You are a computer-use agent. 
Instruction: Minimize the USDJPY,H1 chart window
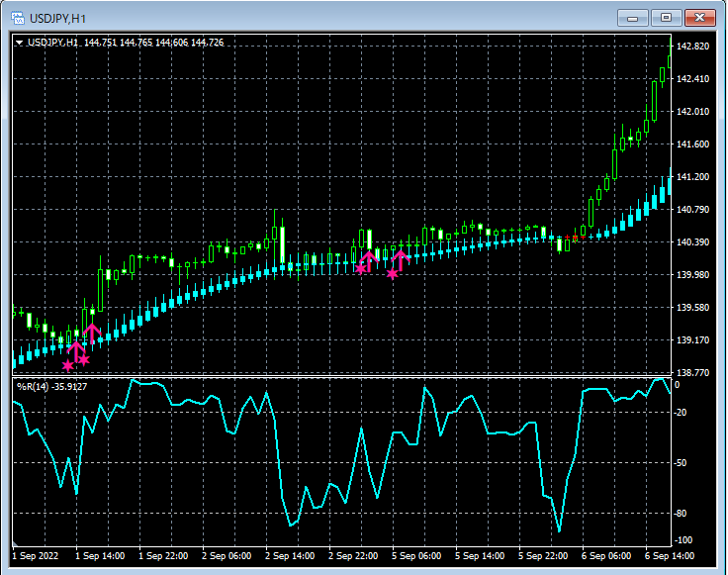[x=632, y=18]
